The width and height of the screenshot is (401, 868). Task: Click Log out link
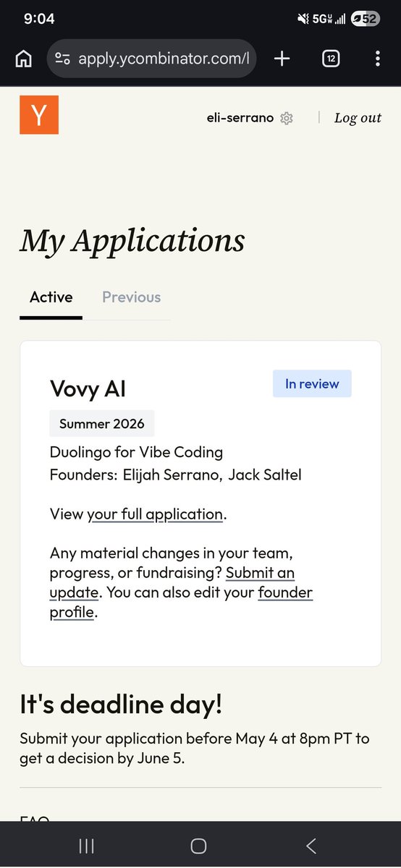[x=358, y=118]
